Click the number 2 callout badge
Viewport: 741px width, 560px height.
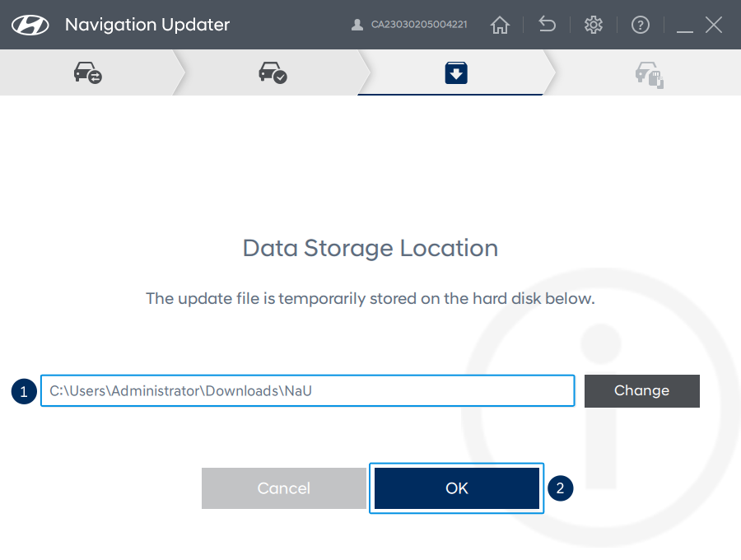click(x=561, y=488)
